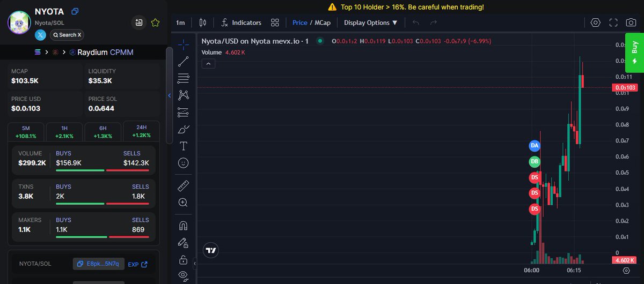
Task: Open the forecasting and measurement tools
Action: point(184,112)
